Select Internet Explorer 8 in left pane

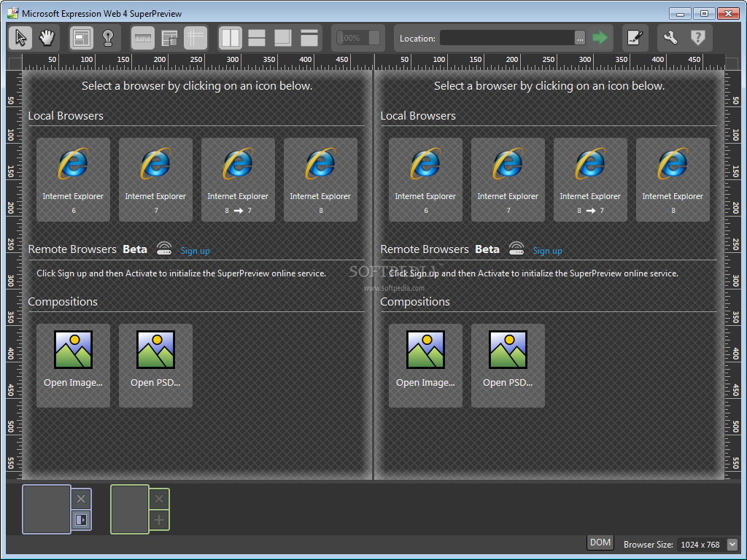coord(321,180)
